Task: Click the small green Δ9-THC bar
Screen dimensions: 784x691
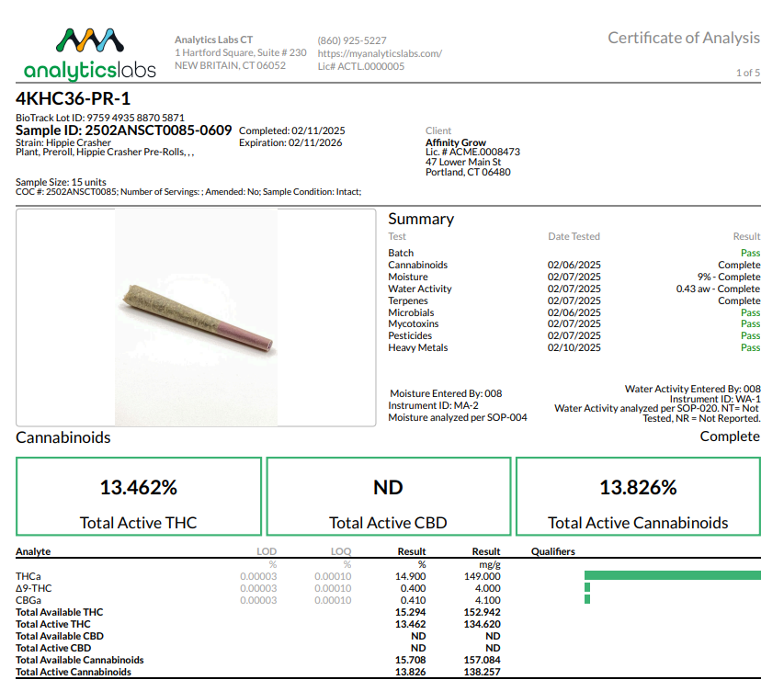Action: [x=587, y=588]
